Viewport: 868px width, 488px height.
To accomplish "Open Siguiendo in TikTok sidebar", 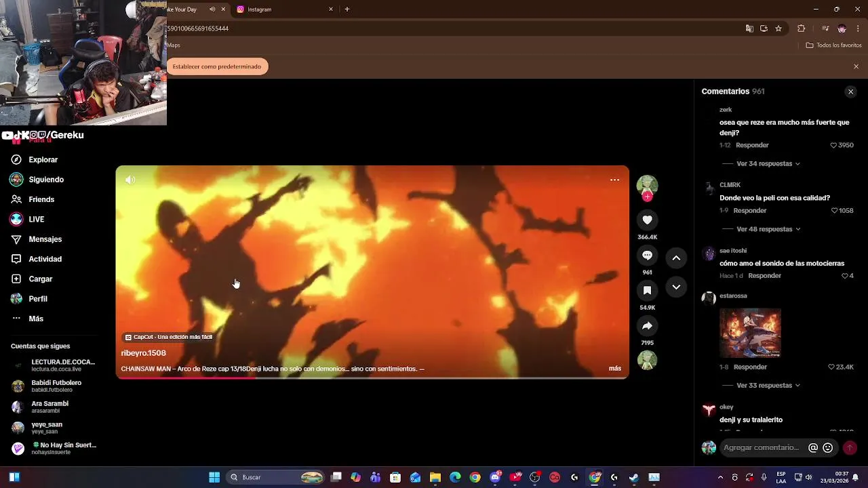I will 46,180.
